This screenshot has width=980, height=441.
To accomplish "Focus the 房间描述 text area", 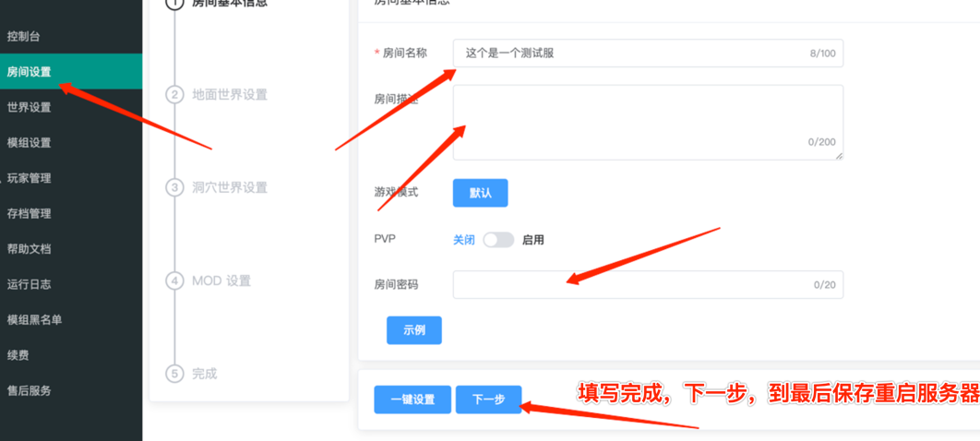I will click(646, 122).
